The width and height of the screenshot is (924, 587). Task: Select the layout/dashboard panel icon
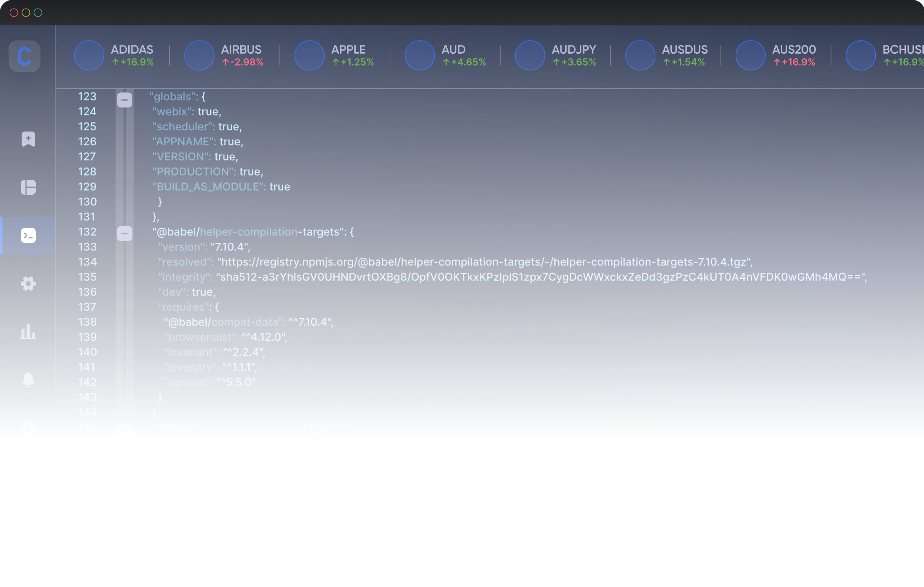[28, 187]
